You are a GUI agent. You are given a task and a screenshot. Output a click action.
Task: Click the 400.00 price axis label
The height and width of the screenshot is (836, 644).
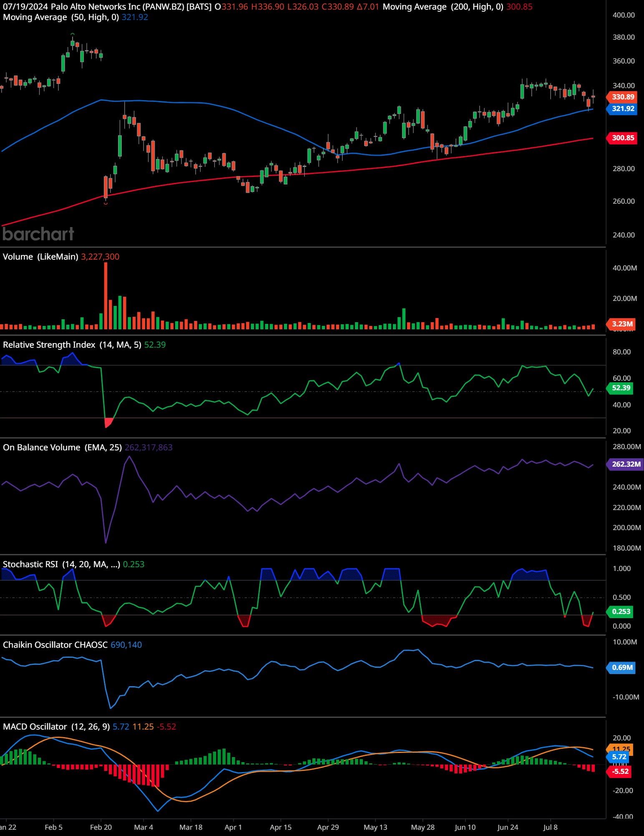point(624,15)
